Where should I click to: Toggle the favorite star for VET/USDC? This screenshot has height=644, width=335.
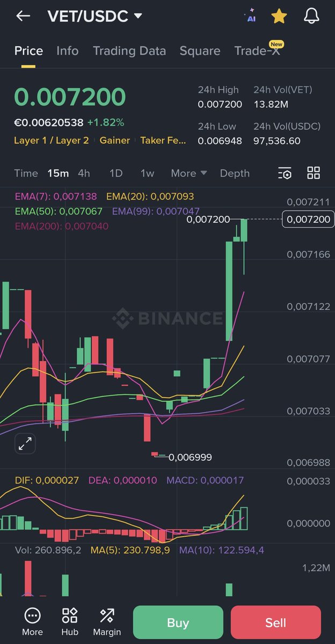point(279,16)
